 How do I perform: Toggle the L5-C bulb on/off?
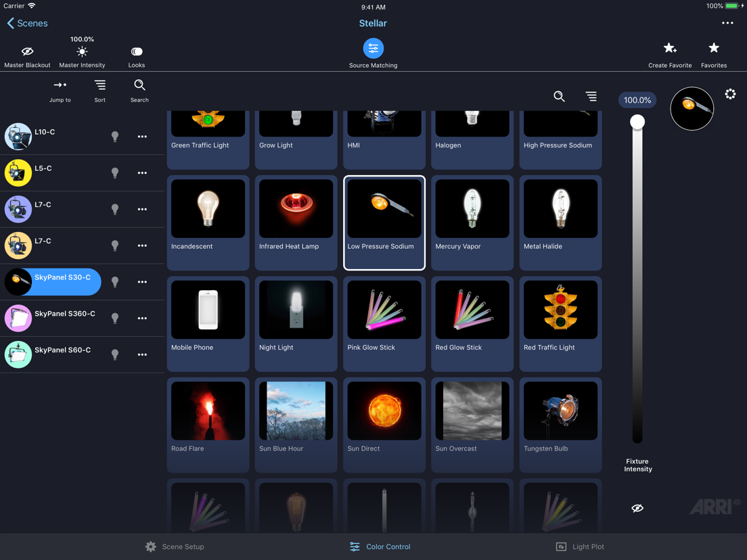tap(115, 173)
